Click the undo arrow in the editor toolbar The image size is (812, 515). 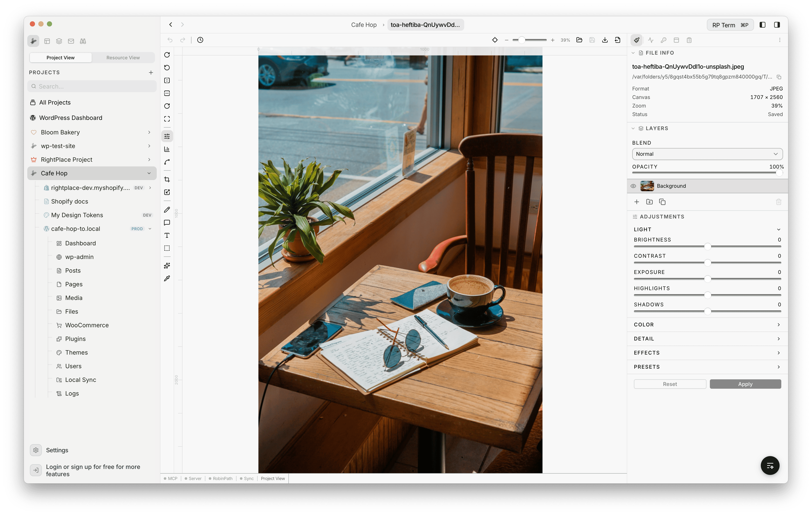click(170, 40)
